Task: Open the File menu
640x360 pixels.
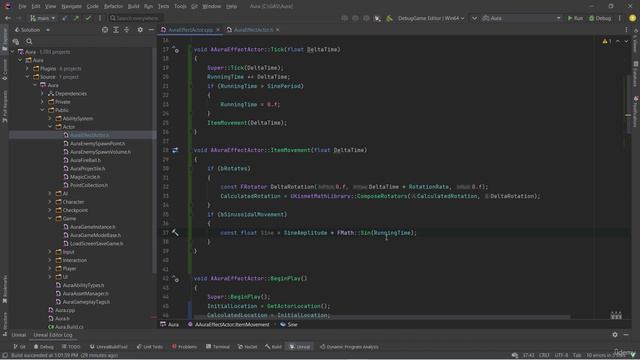Action: (x=22, y=7)
